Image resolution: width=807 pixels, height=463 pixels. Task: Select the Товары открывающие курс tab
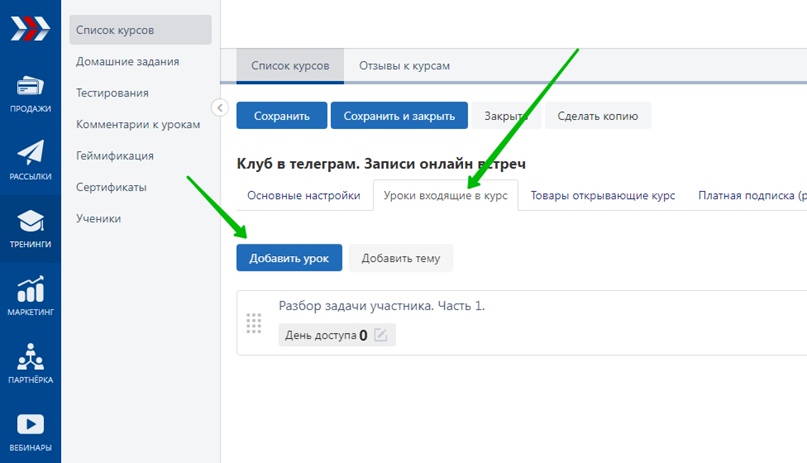click(603, 195)
